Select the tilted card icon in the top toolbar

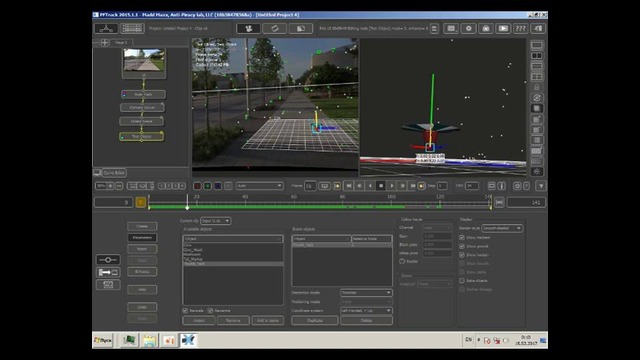274,28
